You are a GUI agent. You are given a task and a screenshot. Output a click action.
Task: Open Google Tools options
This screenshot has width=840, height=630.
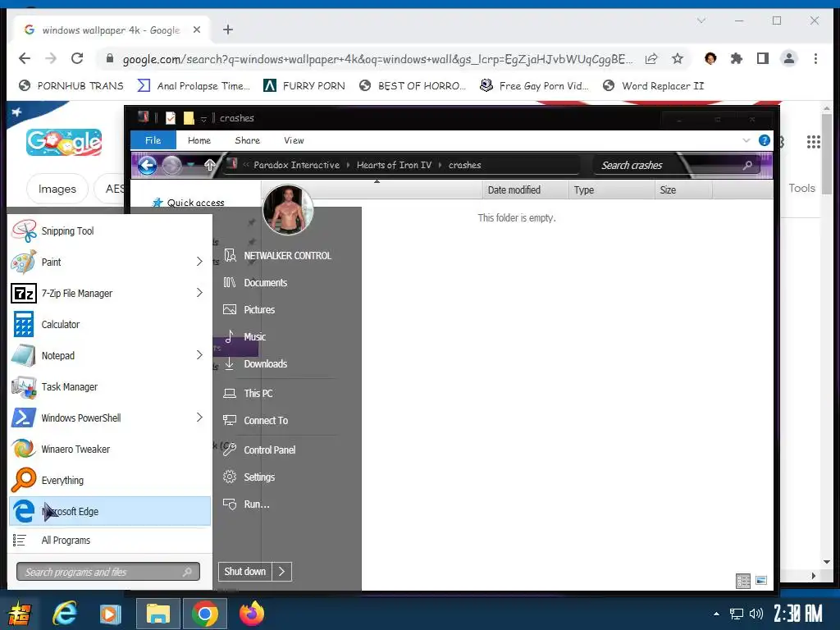tap(802, 188)
